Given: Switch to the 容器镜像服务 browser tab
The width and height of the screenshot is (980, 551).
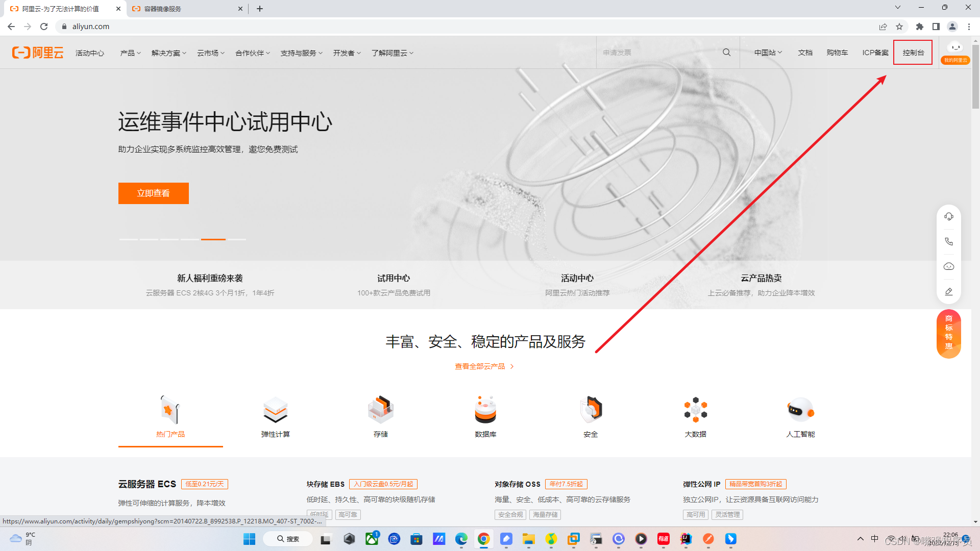Looking at the screenshot, I should [184, 9].
